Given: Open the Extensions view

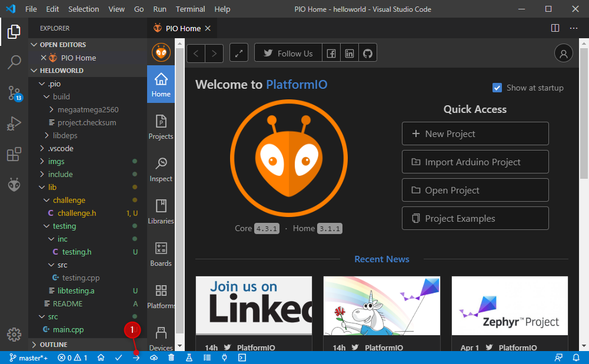Looking at the screenshot, I should tap(14, 154).
